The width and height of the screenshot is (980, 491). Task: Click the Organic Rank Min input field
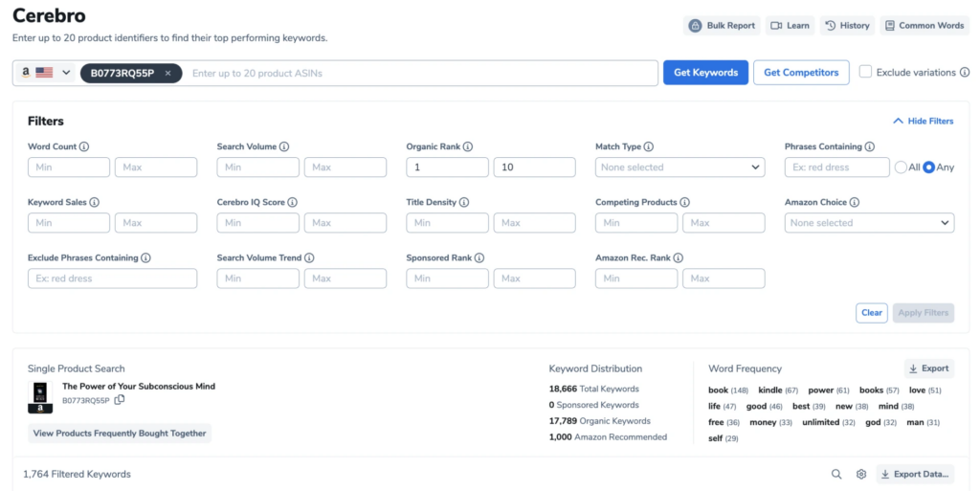(x=447, y=167)
